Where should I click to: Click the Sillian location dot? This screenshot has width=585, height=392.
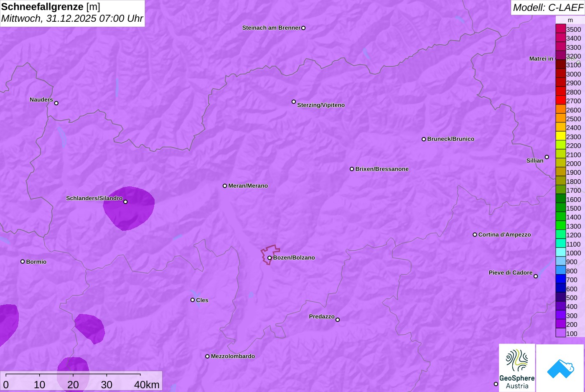click(x=547, y=157)
